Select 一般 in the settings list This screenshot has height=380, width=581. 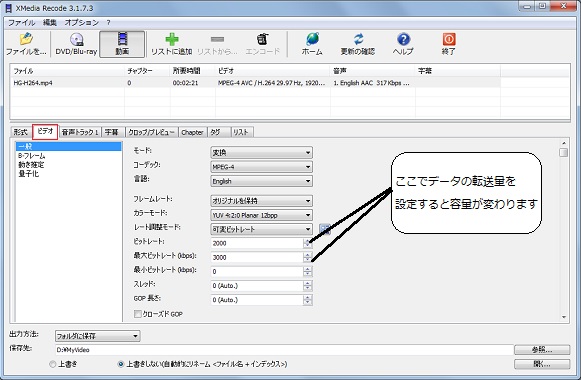pyautogui.click(x=69, y=146)
